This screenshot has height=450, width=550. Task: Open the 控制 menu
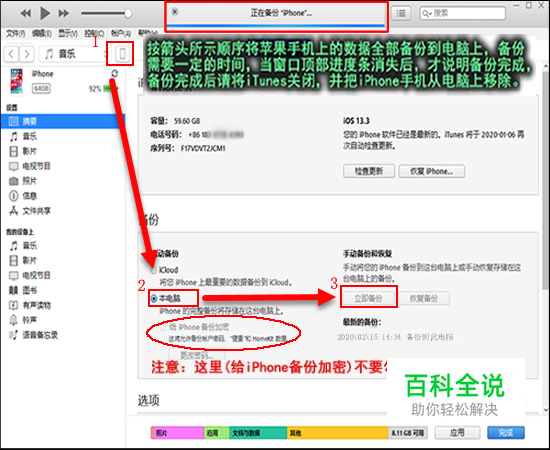94,34
